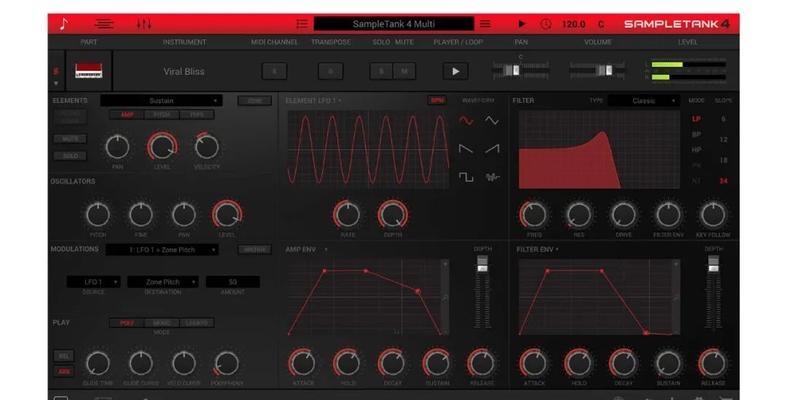This screenshot has height=400, width=787.
Task: Set the filter slope to 6
Action: [x=723, y=119]
